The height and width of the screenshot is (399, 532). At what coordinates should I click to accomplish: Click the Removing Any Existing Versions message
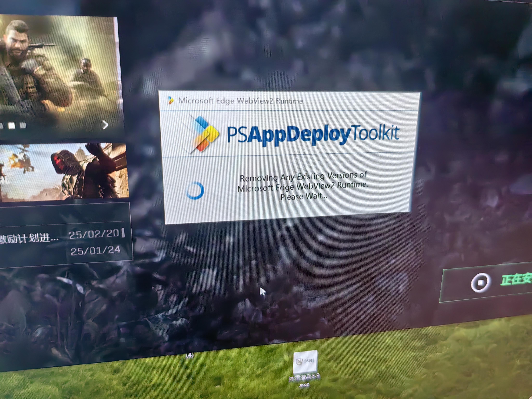[x=303, y=186]
